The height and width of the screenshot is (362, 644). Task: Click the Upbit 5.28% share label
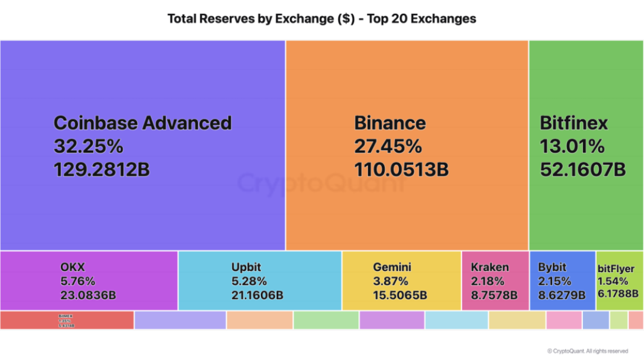[x=249, y=281]
